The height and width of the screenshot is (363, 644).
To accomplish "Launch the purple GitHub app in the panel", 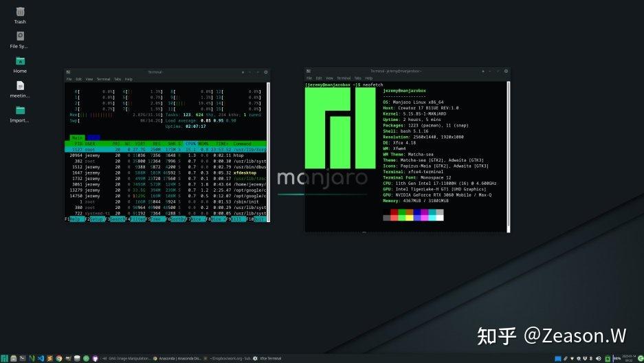I will coord(95,358).
